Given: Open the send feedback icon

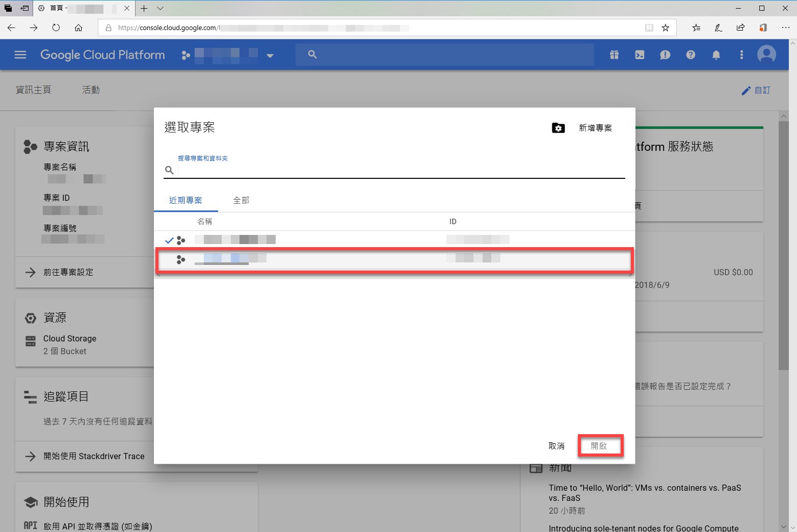Looking at the screenshot, I should coord(665,55).
